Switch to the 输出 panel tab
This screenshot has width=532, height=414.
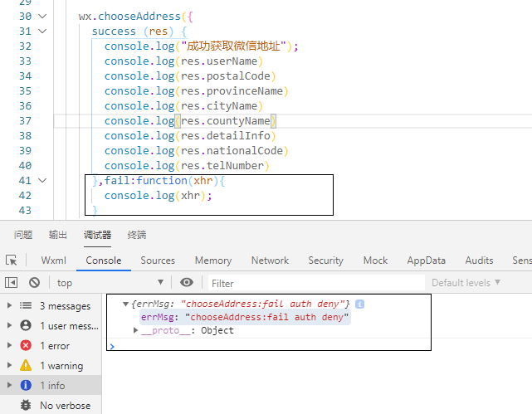[x=57, y=235]
